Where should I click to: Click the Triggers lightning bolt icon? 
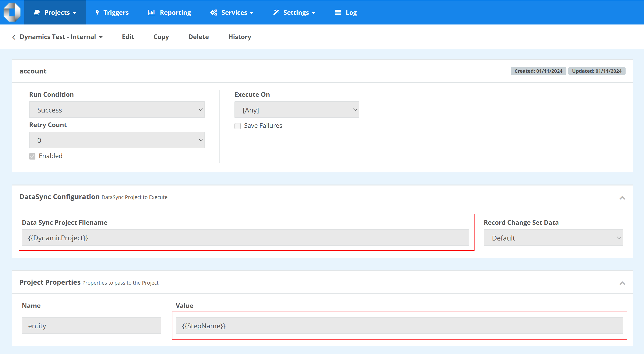click(x=97, y=13)
